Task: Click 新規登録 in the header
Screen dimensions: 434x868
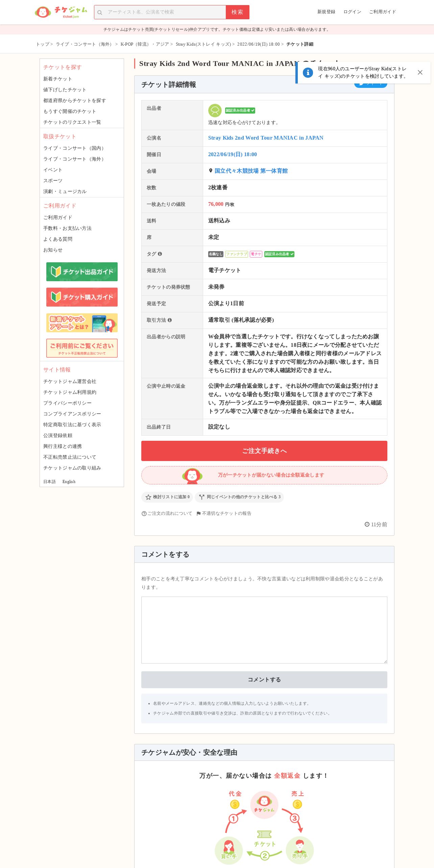Action: (x=326, y=12)
